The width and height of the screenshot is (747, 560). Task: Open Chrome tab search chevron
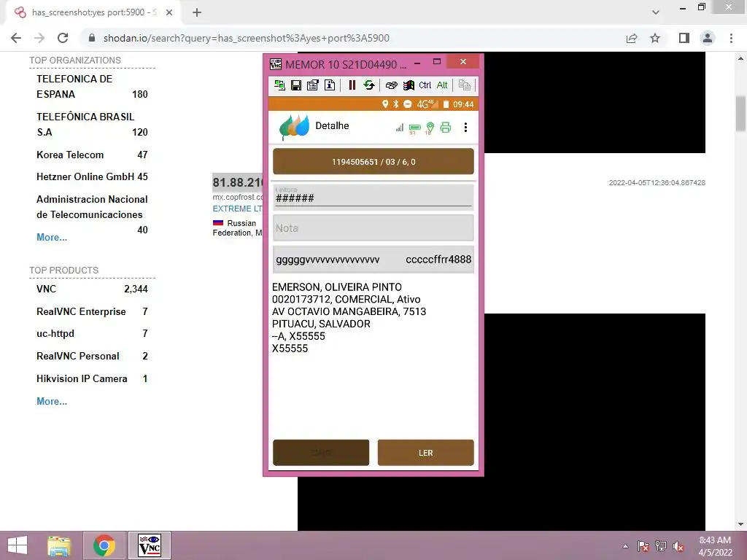click(x=656, y=13)
